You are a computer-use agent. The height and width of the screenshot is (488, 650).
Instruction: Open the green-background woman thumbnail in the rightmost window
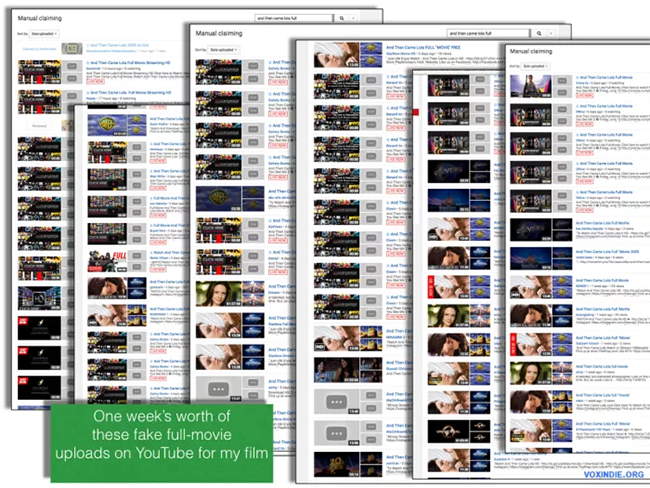point(531,374)
